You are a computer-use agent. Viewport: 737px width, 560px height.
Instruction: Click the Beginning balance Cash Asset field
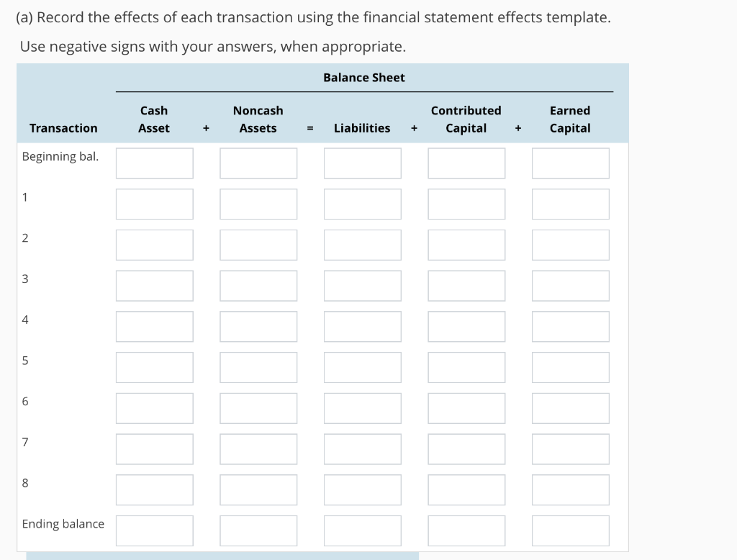154,163
